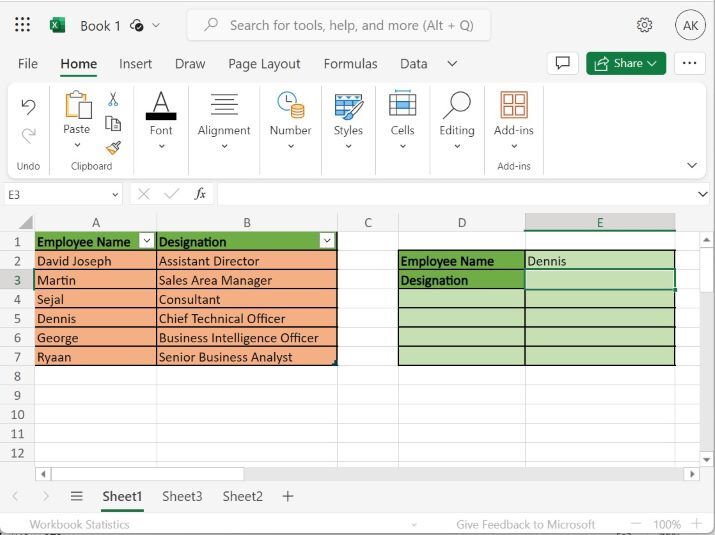Click the Excel logo icon
The width and height of the screenshot is (715, 535).
(57, 25)
